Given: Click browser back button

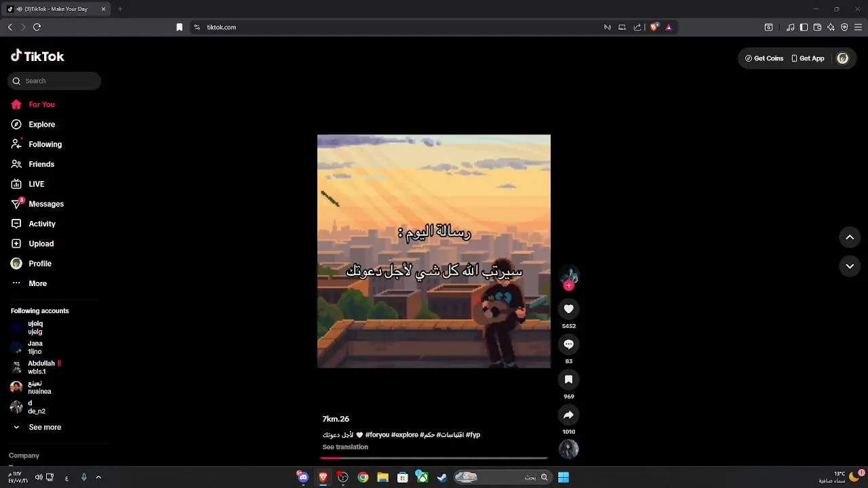Looking at the screenshot, I should click(x=10, y=27).
